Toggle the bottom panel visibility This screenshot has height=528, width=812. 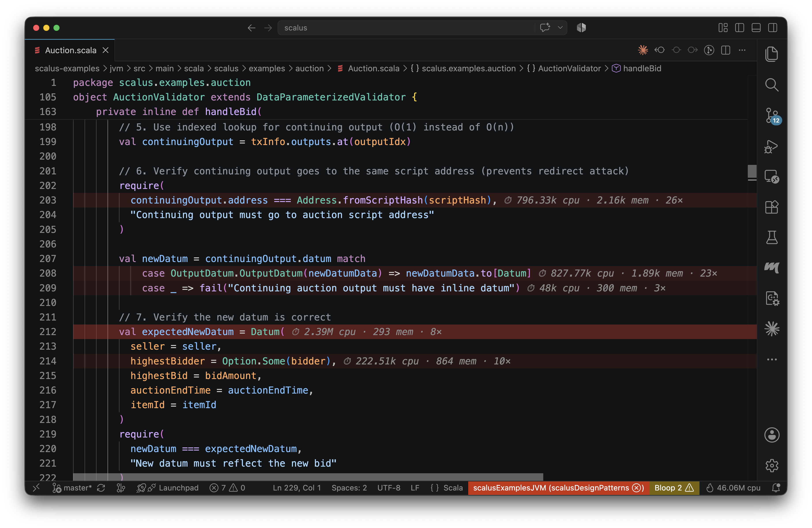(x=756, y=28)
